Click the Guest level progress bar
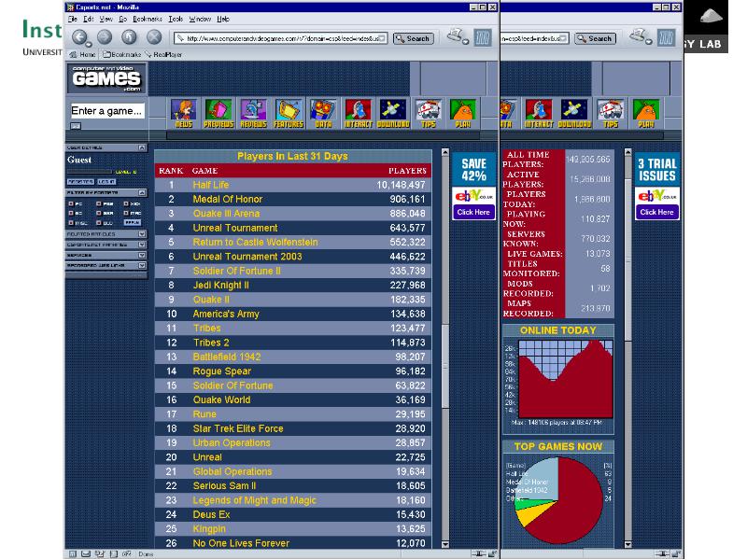This screenshot has width=747, height=560. (90, 172)
